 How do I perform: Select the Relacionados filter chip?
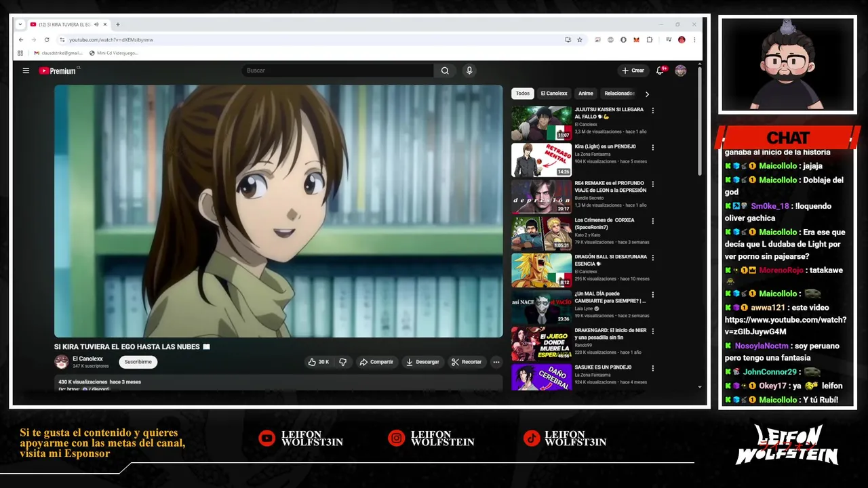[619, 94]
